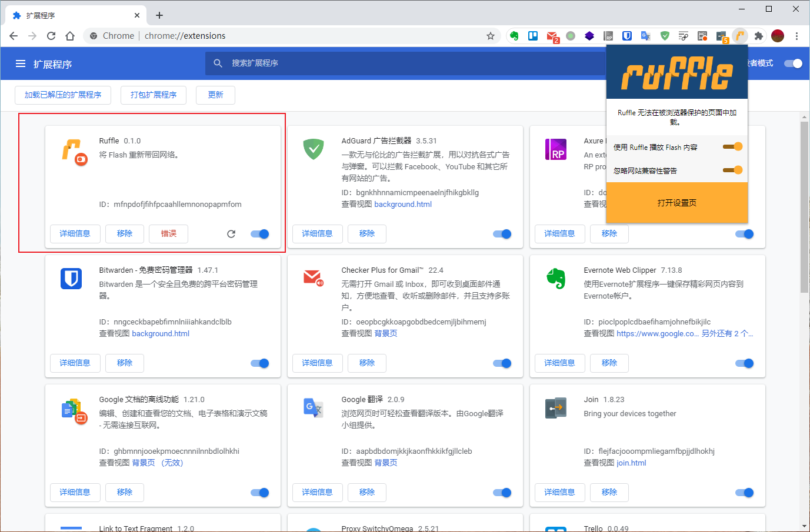
Task: Turn off the AdGuard extension toggle
Action: (502, 234)
